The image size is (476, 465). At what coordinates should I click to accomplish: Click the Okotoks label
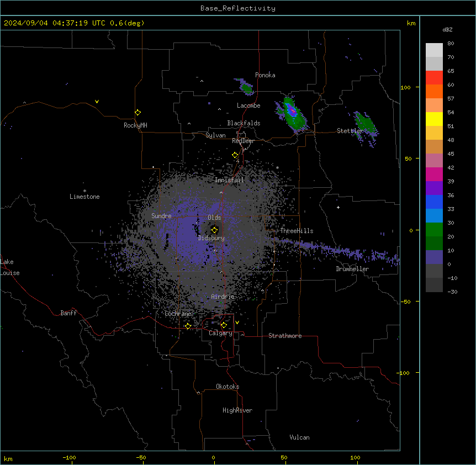click(x=228, y=387)
